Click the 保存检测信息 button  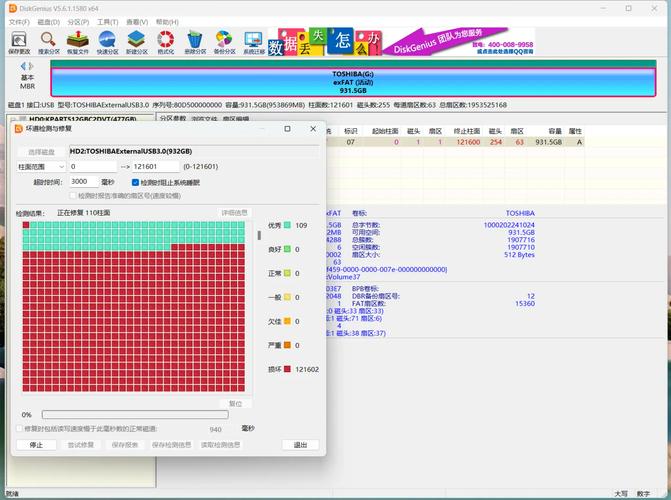pyautogui.click(x=171, y=445)
